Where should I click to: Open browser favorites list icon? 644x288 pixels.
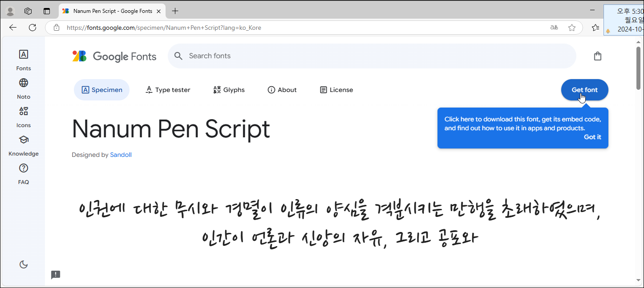point(595,28)
